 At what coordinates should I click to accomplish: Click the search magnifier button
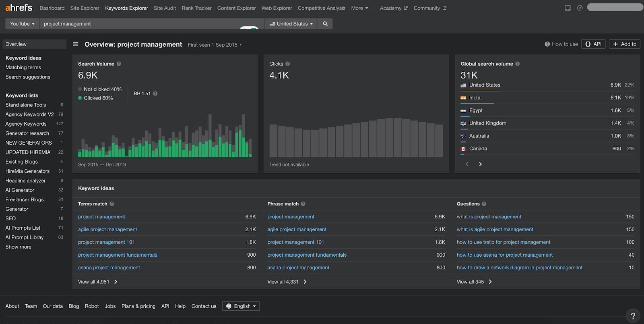tap(325, 24)
